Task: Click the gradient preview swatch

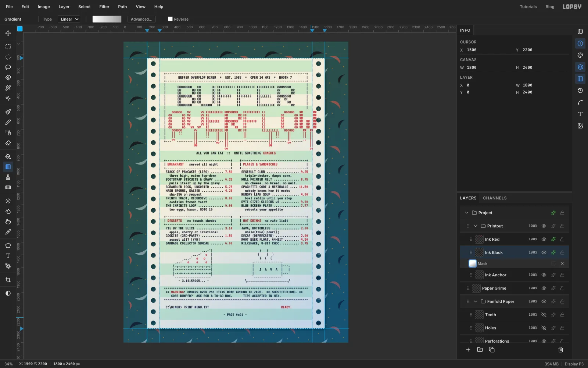Action: point(107,19)
